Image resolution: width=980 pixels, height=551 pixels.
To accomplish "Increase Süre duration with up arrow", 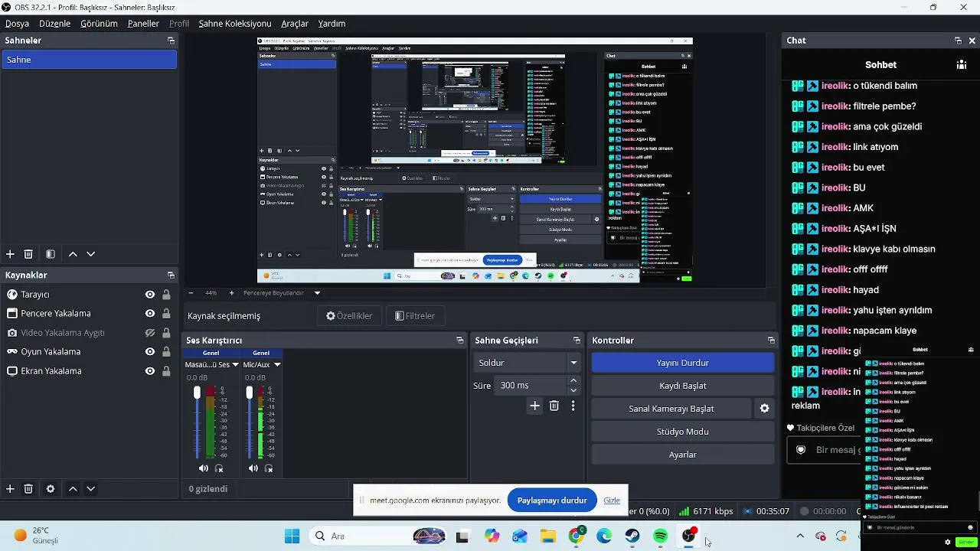I will click(x=573, y=380).
